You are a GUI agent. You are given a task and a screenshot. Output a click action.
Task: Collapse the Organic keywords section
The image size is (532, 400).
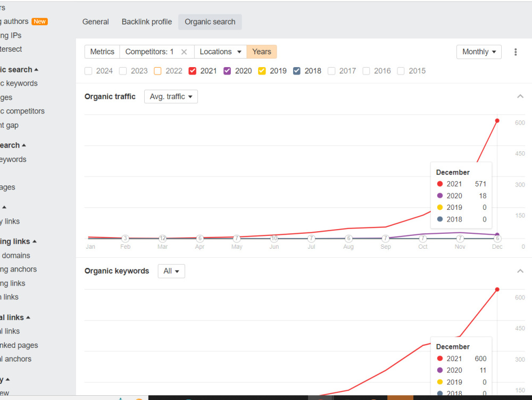pyautogui.click(x=520, y=271)
